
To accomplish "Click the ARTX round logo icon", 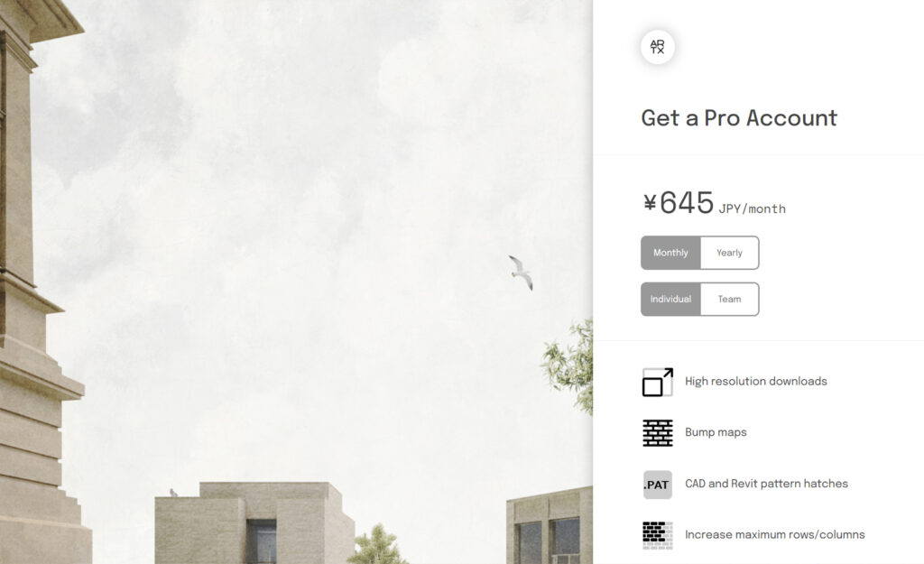I will [x=658, y=47].
